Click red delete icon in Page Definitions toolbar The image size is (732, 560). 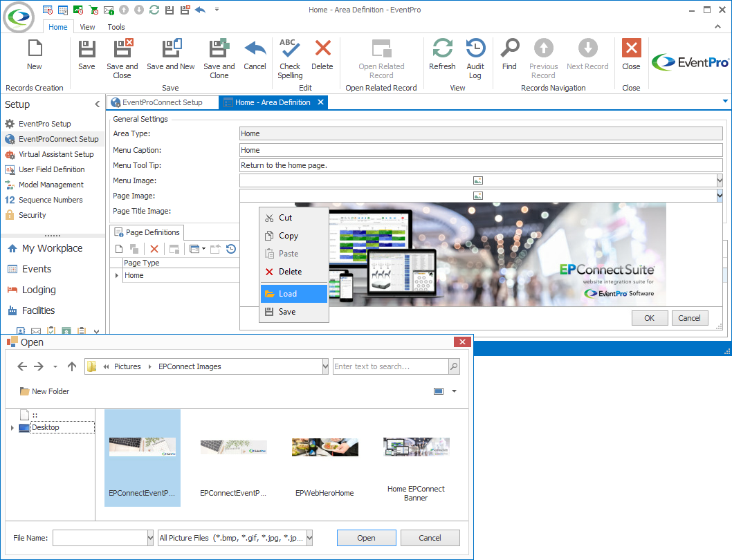pyautogui.click(x=154, y=249)
